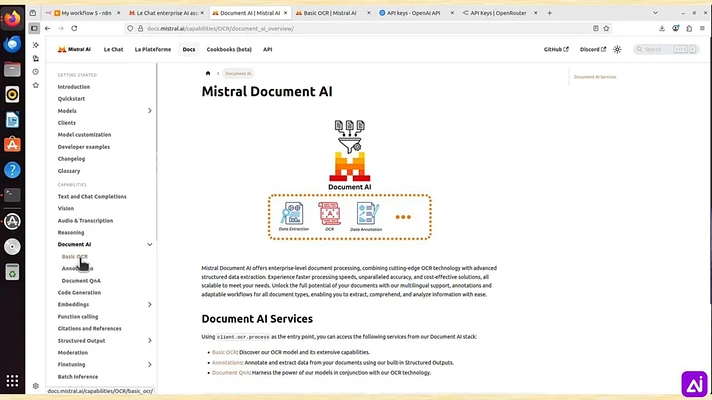Image resolution: width=712 pixels, height=400 pixels.
Task: Open the Mistral AI logo home link
Action: [74, 49]
